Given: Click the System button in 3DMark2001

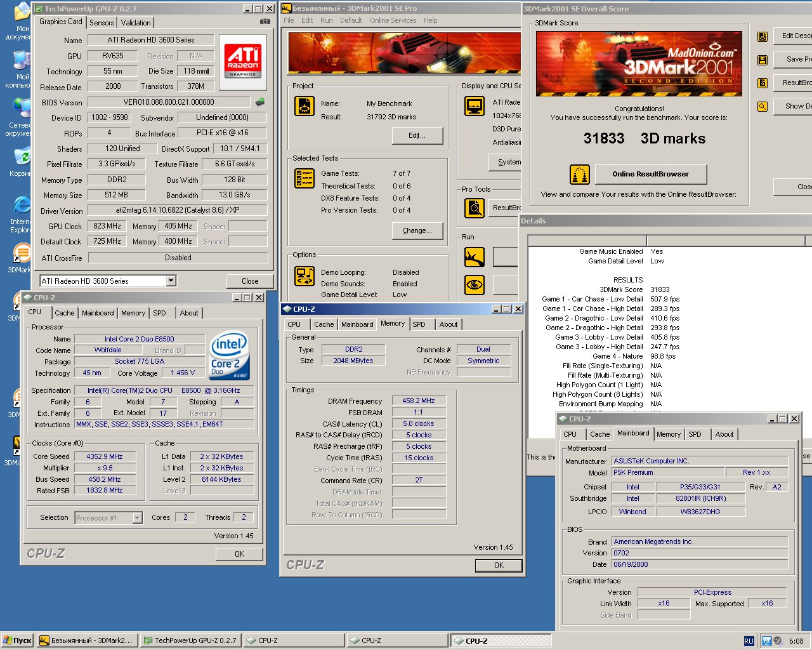Looking at the screenshot, I should click(506, 162).
